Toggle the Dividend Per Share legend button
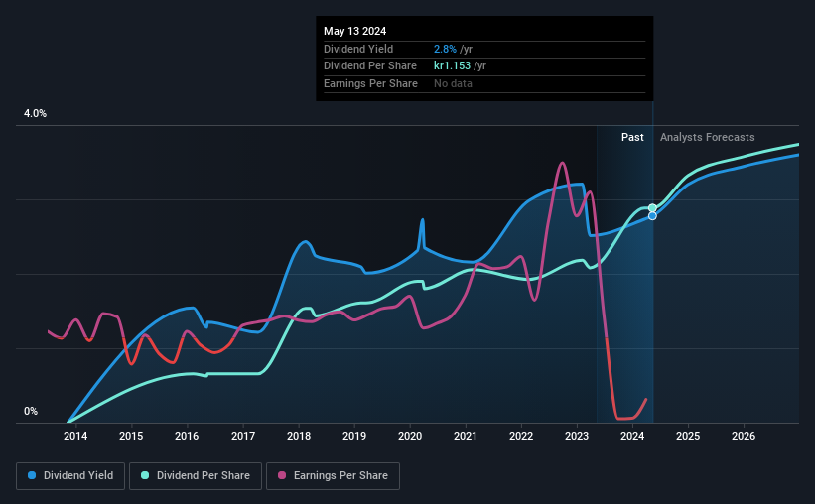The width and height of the screenshot is (815, 504). point(196,476)
